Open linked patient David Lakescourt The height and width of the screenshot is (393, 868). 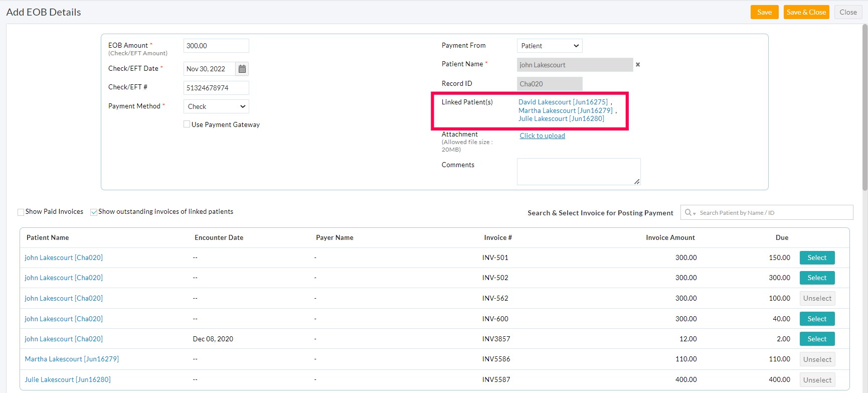[x=563, y=102]
